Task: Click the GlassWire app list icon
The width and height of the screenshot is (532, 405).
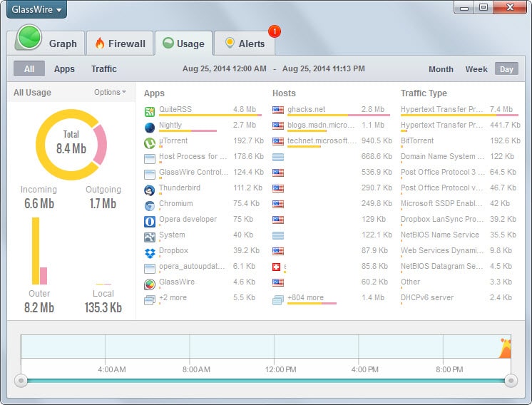Action: [150, 284]
